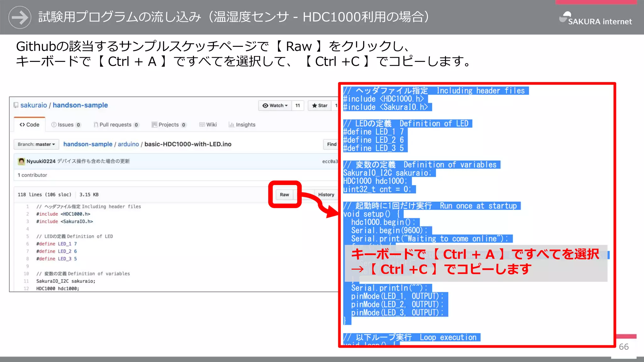Expand the Branch: master dropdown
Viewport: 644px width, 362px height.
point(36,144)
